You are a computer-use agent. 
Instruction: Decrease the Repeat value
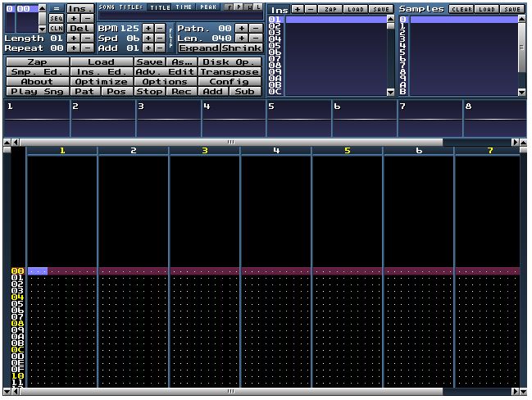click(87, 48)
